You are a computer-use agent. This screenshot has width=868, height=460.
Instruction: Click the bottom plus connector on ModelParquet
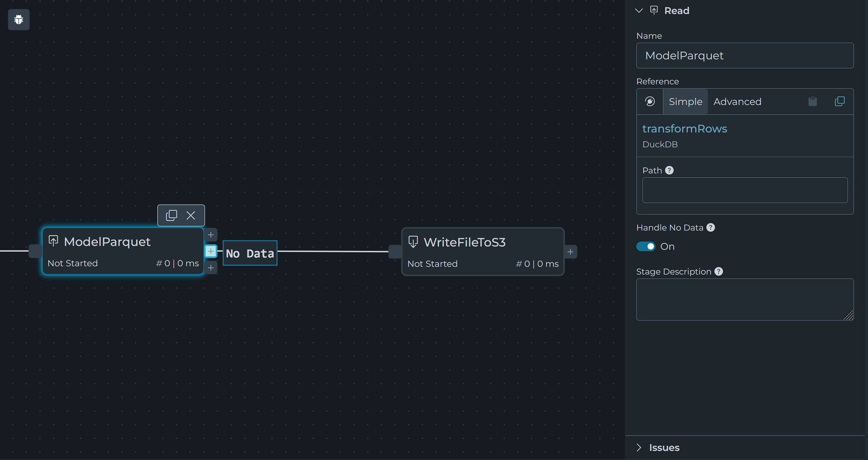pos(211,268)
